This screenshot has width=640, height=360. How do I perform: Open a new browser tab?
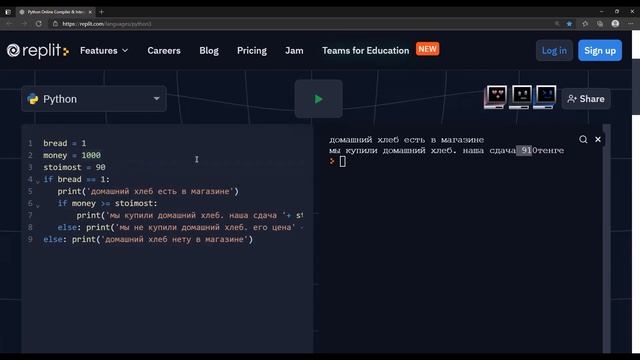(101, 12)
